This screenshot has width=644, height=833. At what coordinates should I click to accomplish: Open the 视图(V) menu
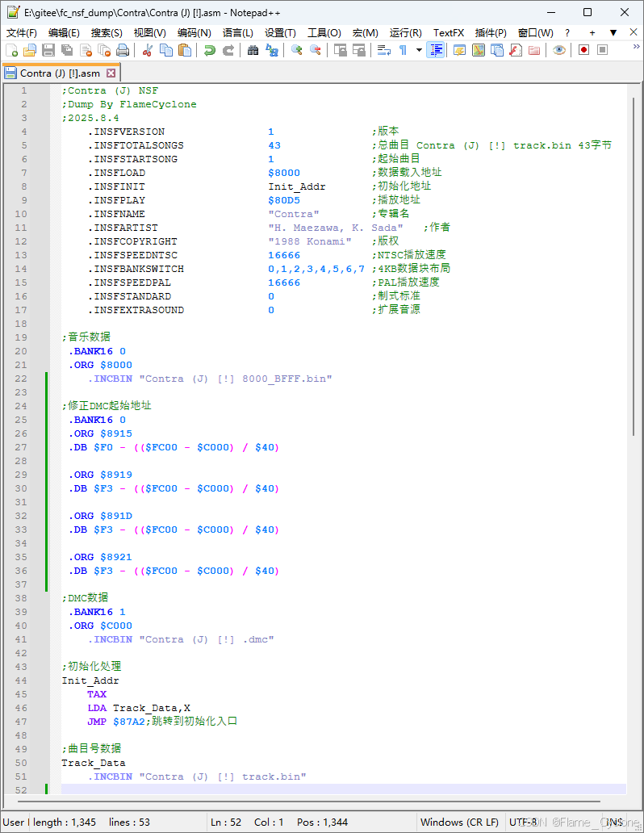pyautogui.click(x=150, y=33)
